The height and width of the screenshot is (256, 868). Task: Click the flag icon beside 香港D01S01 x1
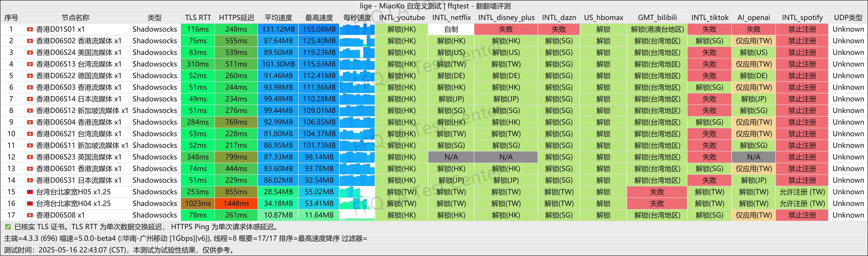[x=30, y=29]
